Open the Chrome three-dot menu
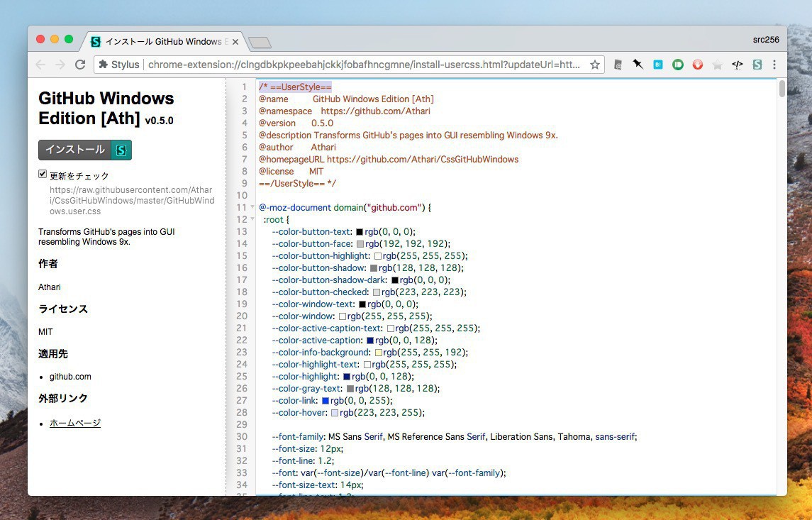812x520 pixels. click(x=774, y=65)
